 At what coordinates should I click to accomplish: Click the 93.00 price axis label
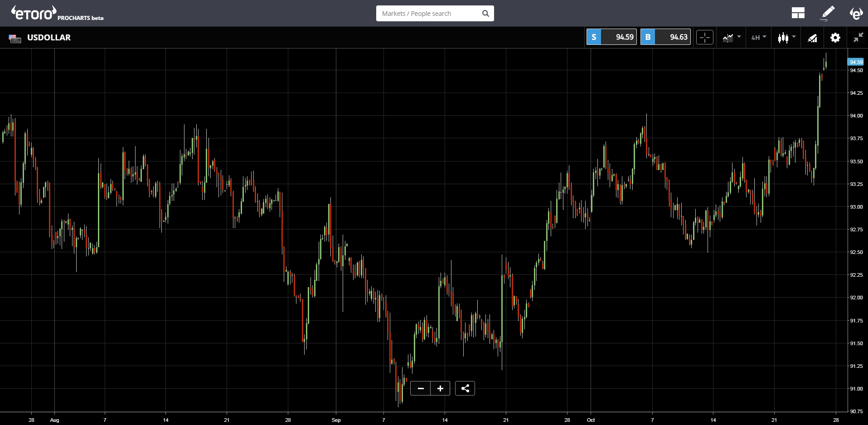coord(856,207)
